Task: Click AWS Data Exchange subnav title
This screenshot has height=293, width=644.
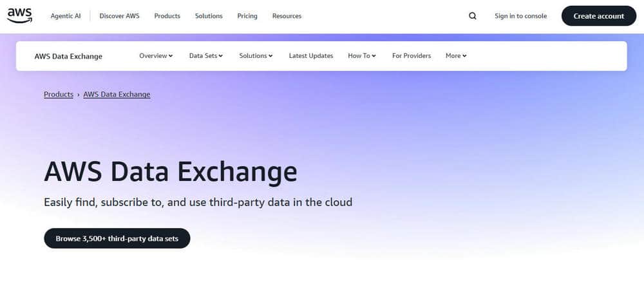Action: pyautogui.click(x=68, y=56)
